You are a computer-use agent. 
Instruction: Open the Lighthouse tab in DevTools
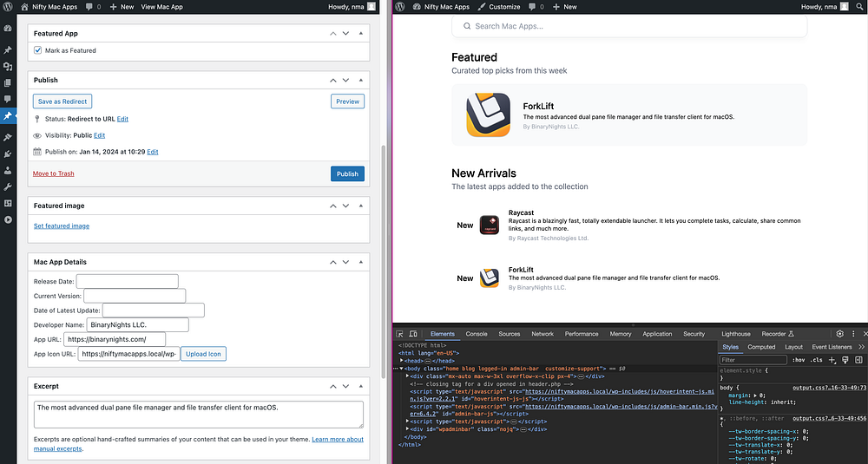pos(736,334)
